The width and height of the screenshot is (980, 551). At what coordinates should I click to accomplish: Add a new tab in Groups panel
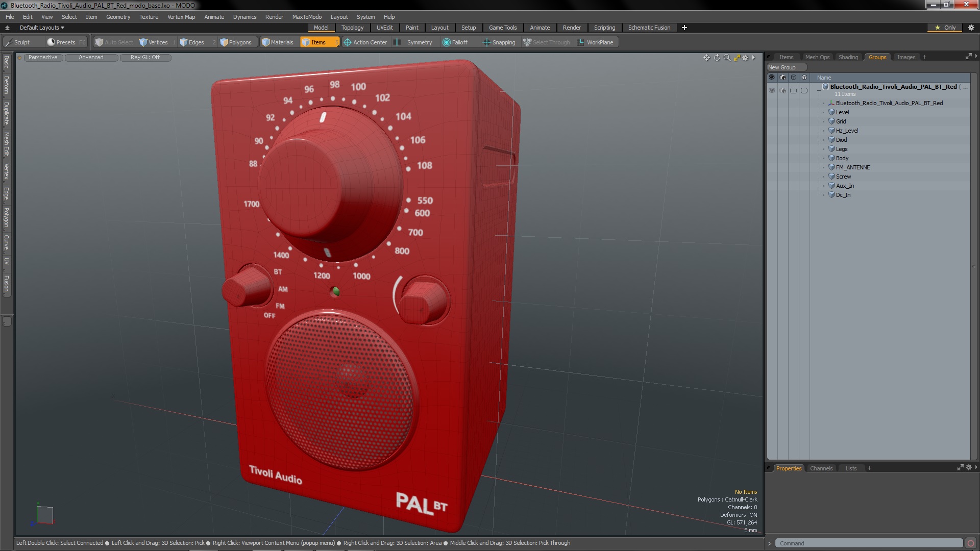tap(924, 57)
